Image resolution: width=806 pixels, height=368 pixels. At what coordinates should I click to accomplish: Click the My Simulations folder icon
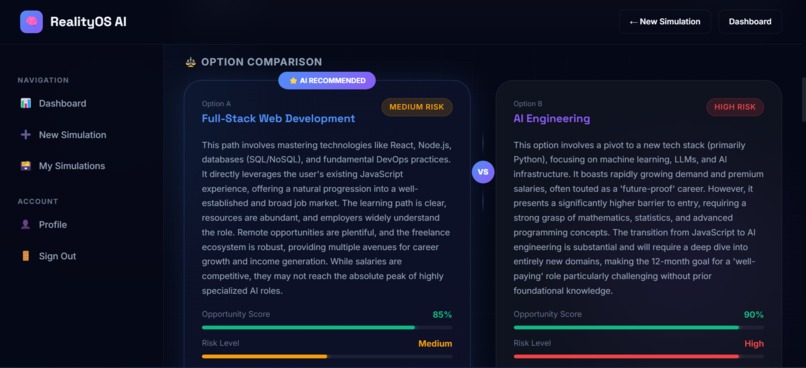26,166
